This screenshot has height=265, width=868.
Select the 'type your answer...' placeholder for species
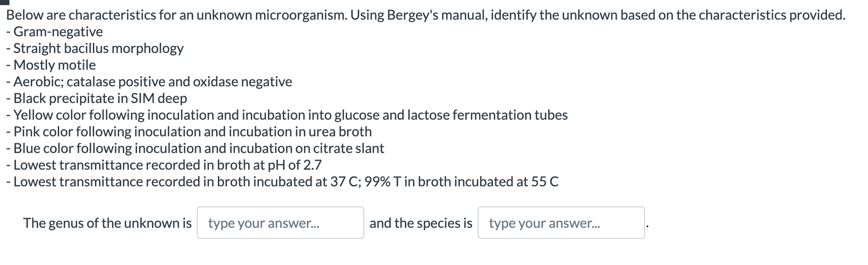[x=544, y=223]
